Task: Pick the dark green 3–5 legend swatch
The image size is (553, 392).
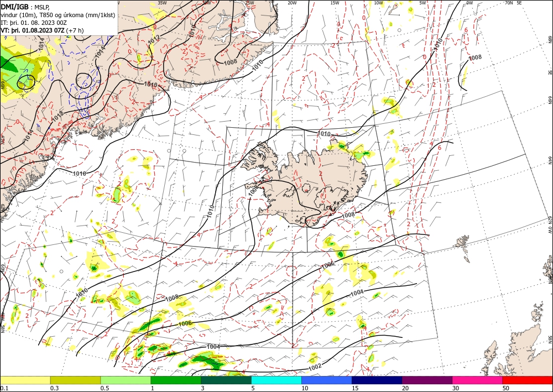Action: tap(226, 380)
